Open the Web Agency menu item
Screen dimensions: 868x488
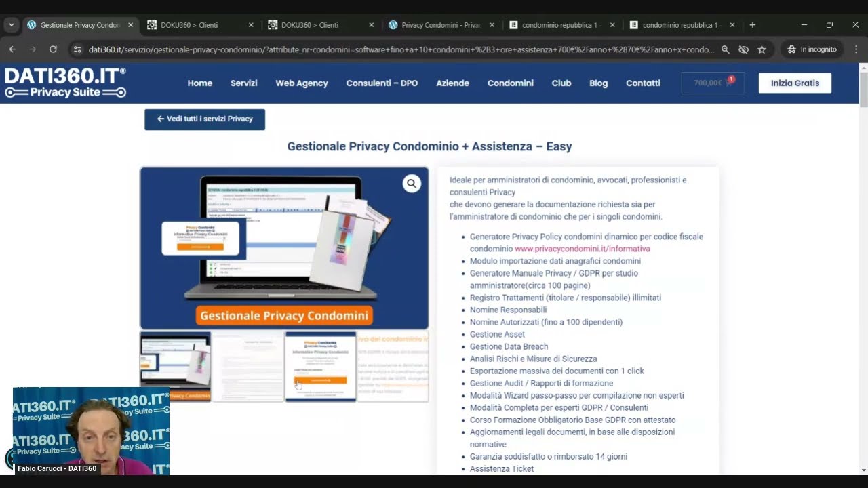(x=302, y=83)
